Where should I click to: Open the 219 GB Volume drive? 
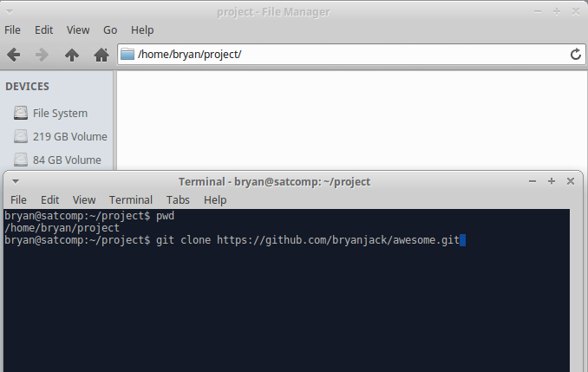coord(61,136)
